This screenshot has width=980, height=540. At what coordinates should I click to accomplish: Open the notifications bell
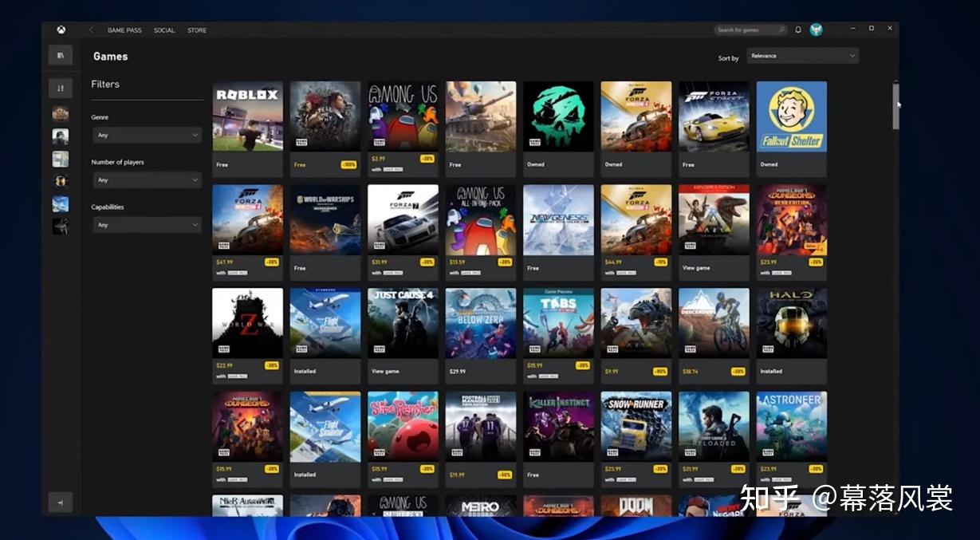click(798, 30)
